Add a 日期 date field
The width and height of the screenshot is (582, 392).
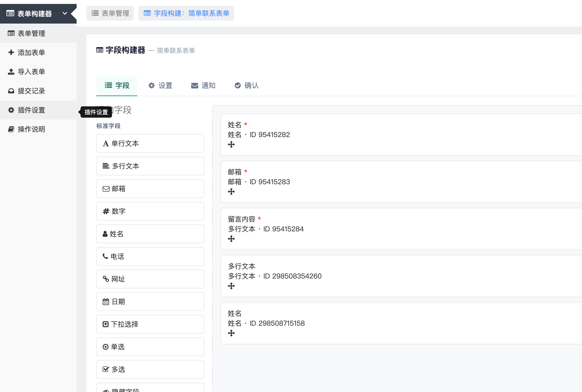(150, 302)
